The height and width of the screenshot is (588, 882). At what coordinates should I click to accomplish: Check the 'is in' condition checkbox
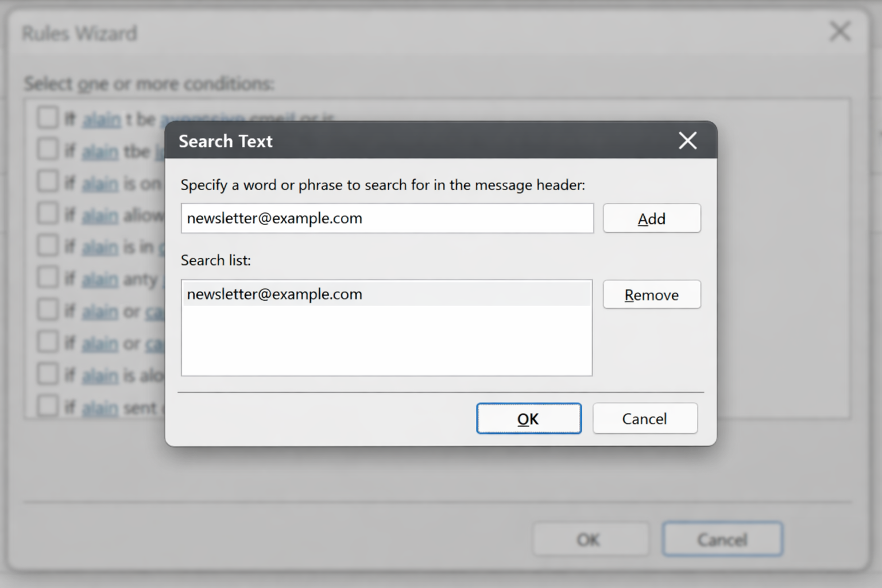48,245
